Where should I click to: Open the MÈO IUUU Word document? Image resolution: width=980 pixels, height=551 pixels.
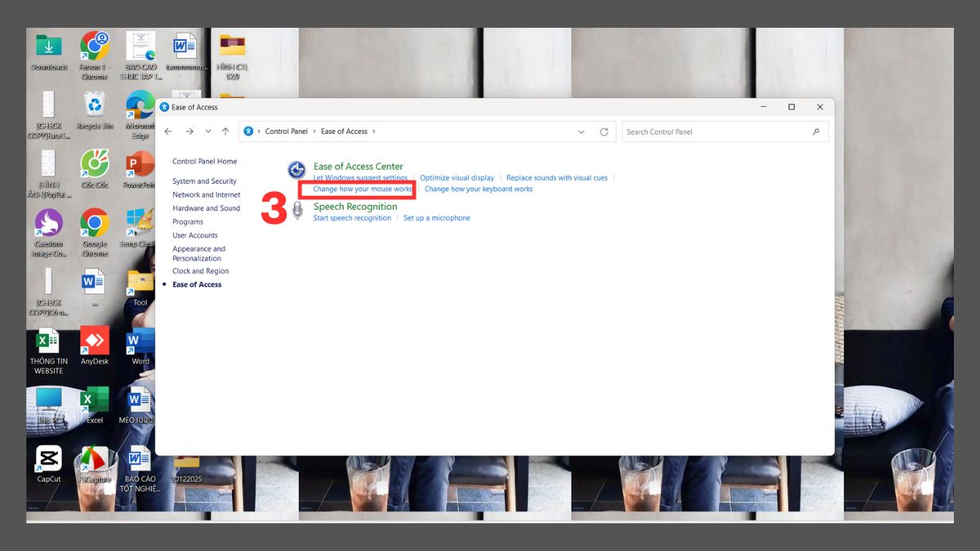140,399
